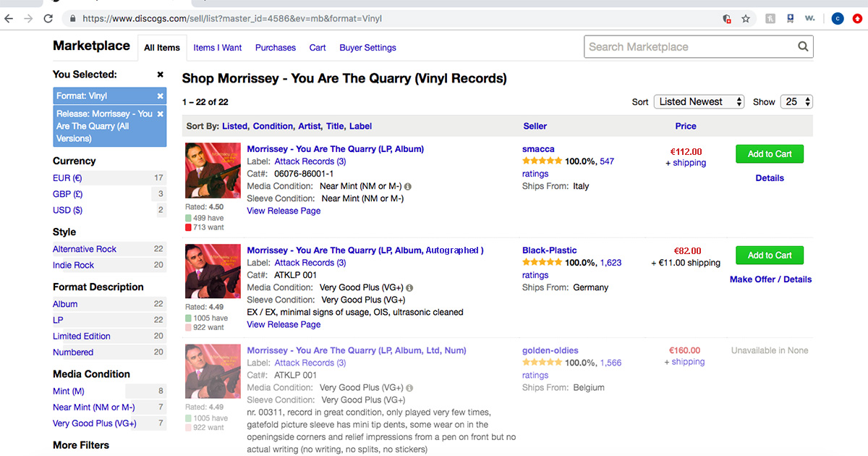Image resolution: width=868 pixels, height=456 pixels.
Task: Open Buyer Settings
Action: tap(368, 48)
